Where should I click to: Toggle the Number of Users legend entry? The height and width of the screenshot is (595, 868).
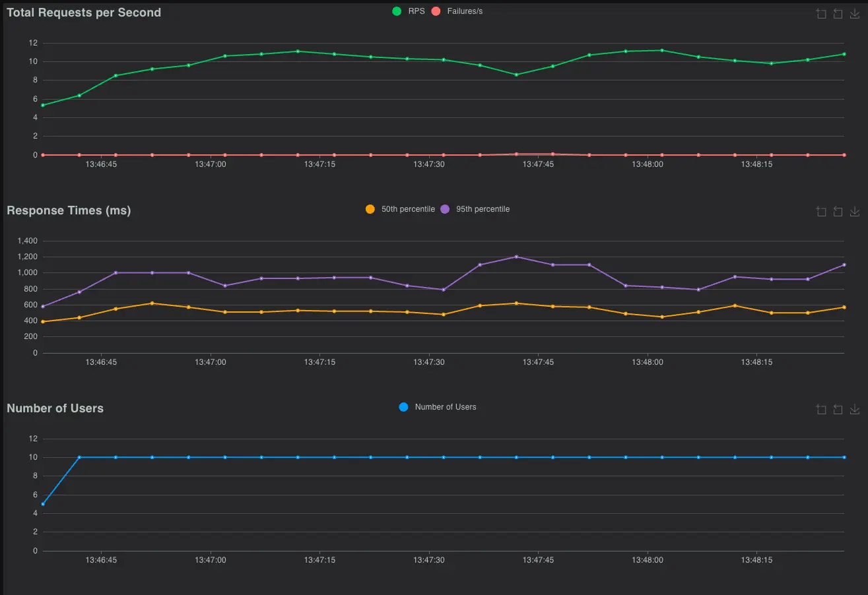pos(438,407)
